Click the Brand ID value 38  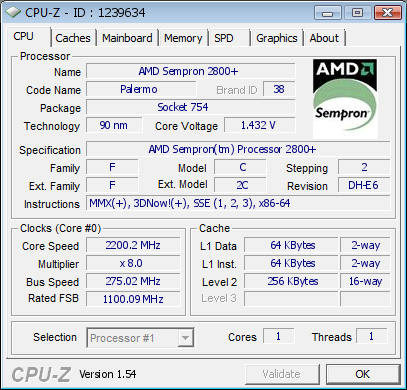click(x=279, y=89)
